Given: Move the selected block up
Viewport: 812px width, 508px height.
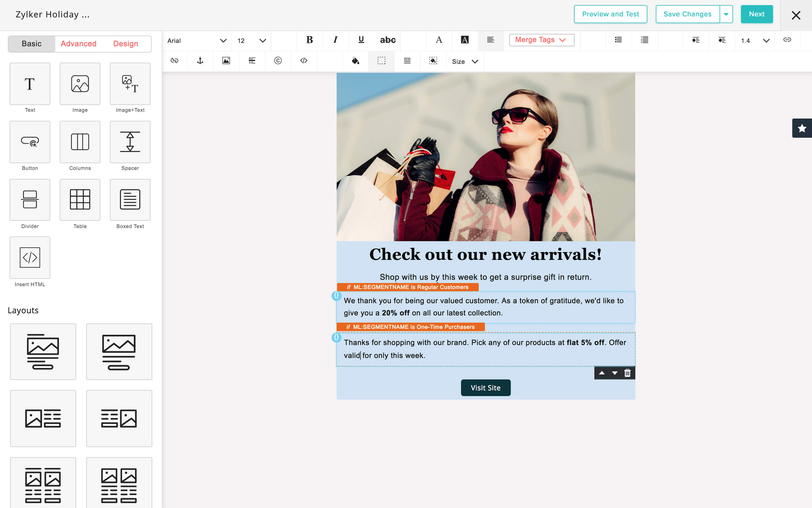Looking at the screenshot, I should tap(602, 373).
